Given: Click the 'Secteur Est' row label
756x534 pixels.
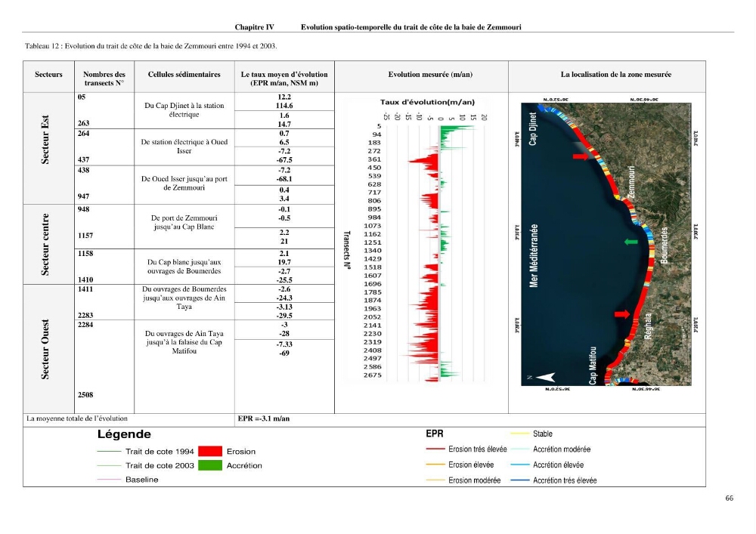Looking at the screenshot, I should coord(45,140).
